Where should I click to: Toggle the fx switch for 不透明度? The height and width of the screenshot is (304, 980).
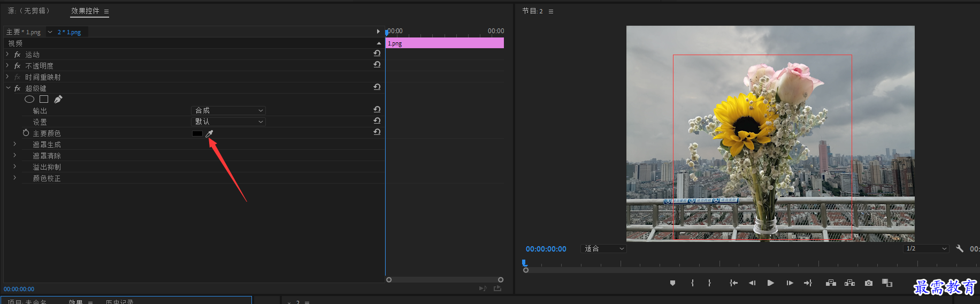click(x=17, y=66)
